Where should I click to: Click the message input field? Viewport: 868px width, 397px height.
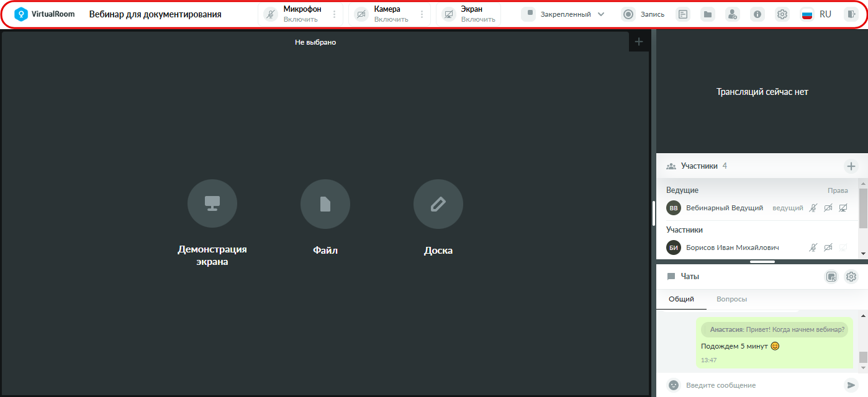coord(762,385)
